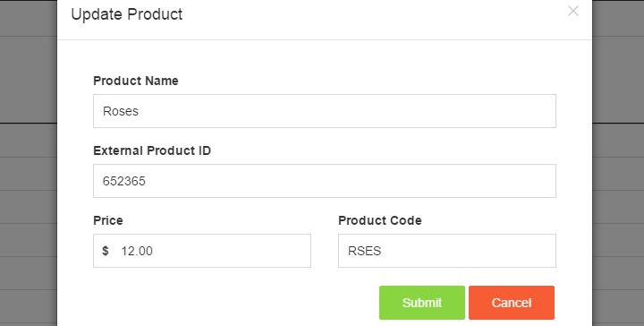Select the Price input box

[x=202, y=251]
